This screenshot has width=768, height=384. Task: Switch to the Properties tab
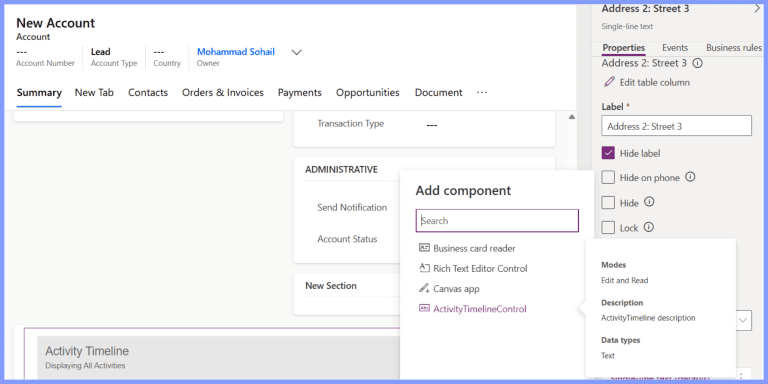point(624,48)
